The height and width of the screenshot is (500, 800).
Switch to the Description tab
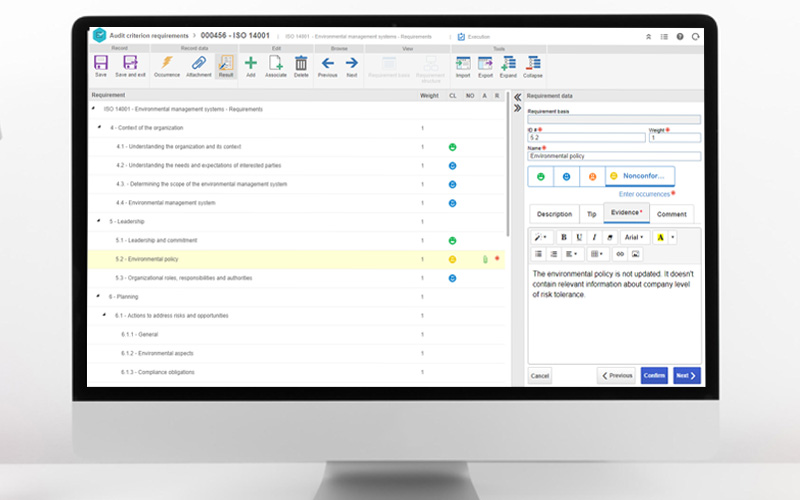click(x=554, y=214)
